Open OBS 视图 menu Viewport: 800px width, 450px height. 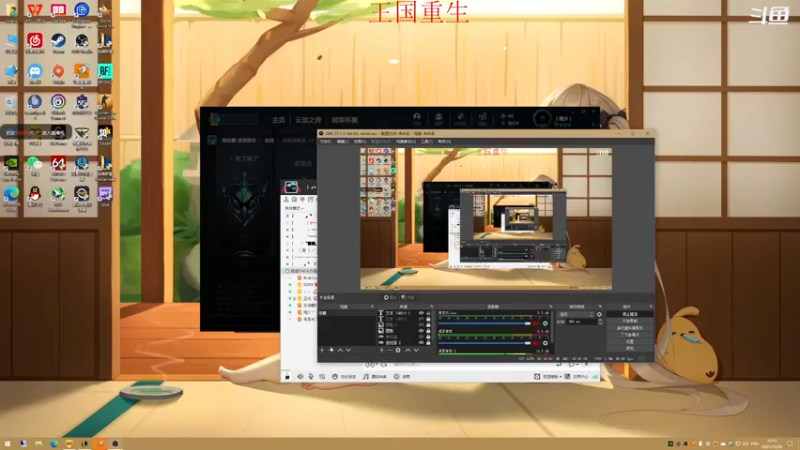pyautogui.click(x=360, y=141)
